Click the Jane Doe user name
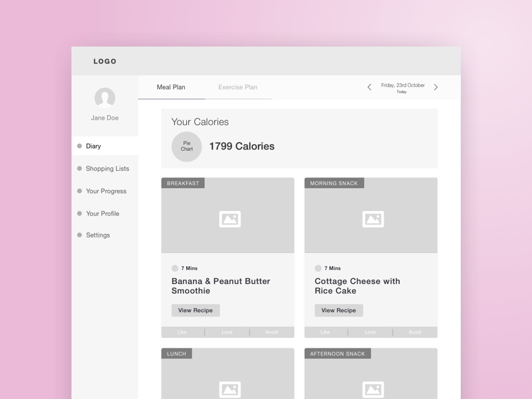 click(x=105, y=118)
